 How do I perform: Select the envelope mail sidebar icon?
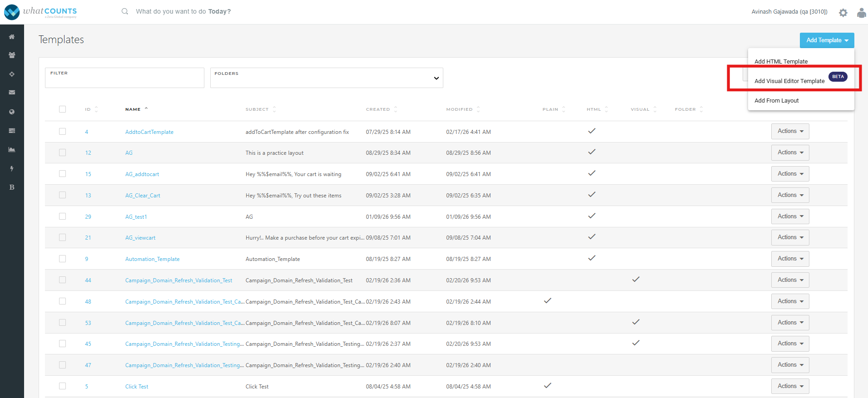click(12, 93)
